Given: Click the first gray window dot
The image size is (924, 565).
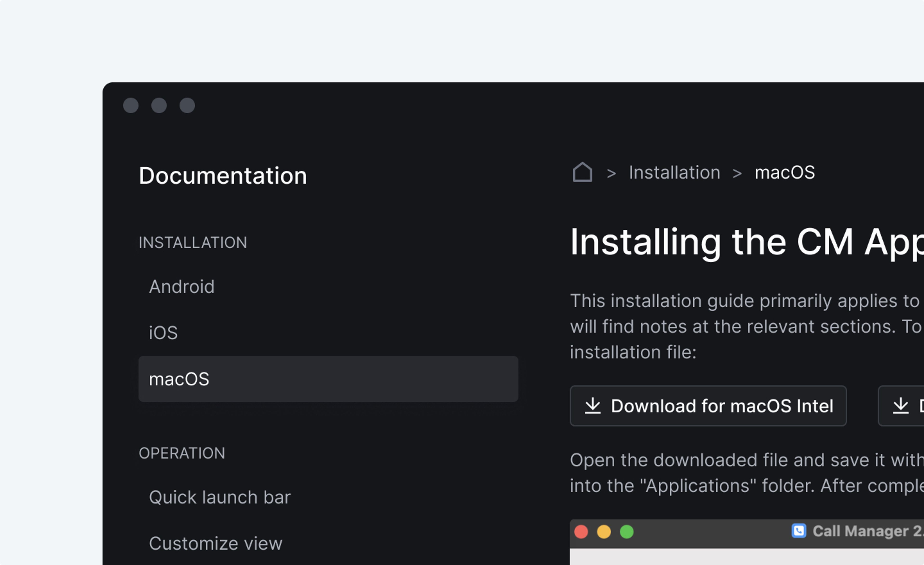Looking at the screenshot, I should coord(131,105).
